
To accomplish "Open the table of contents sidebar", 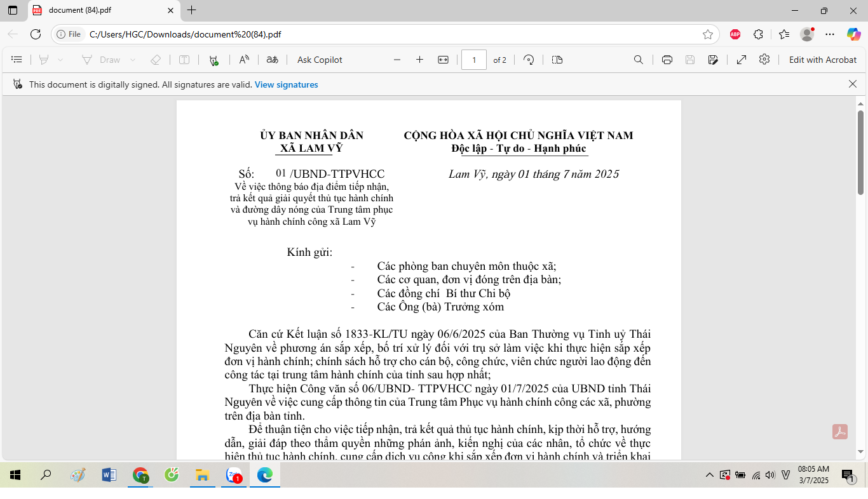I will pyautogui.click(x=17, y=60).
